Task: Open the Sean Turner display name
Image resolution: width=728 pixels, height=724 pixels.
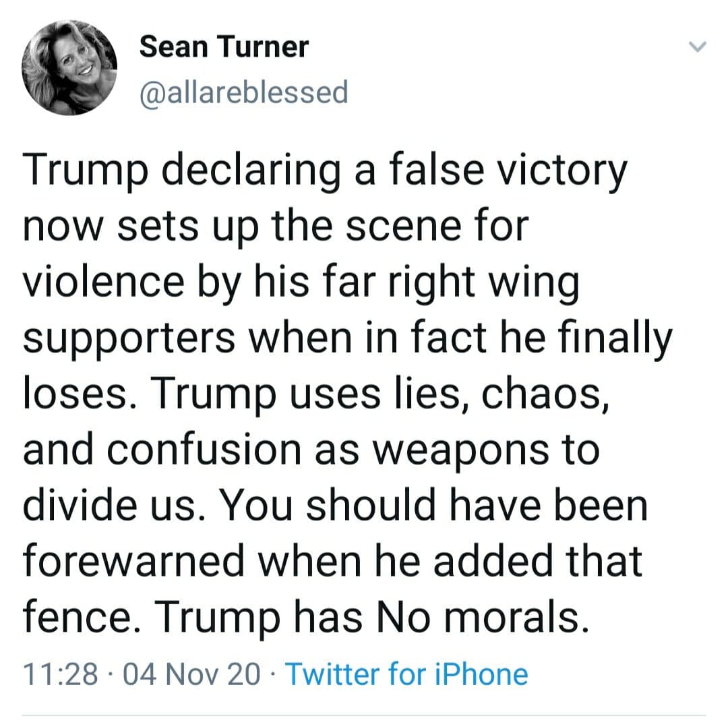Action: coord(224,47)
